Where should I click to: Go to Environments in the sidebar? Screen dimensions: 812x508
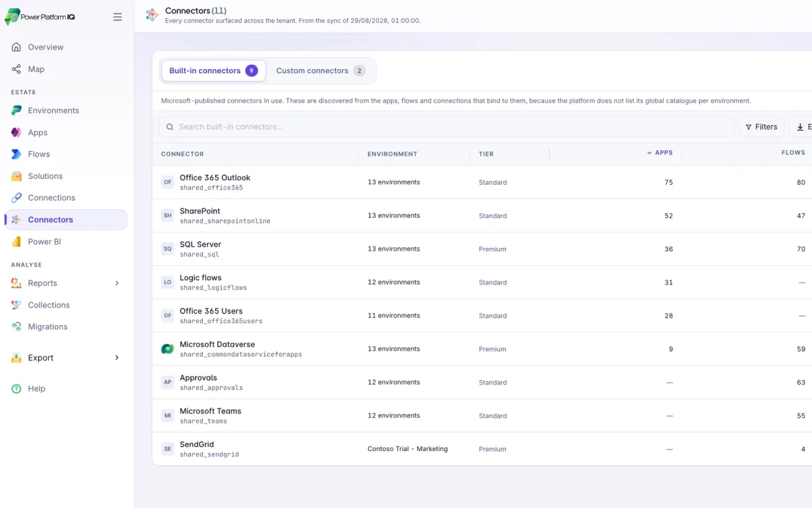tap(66, 110)
